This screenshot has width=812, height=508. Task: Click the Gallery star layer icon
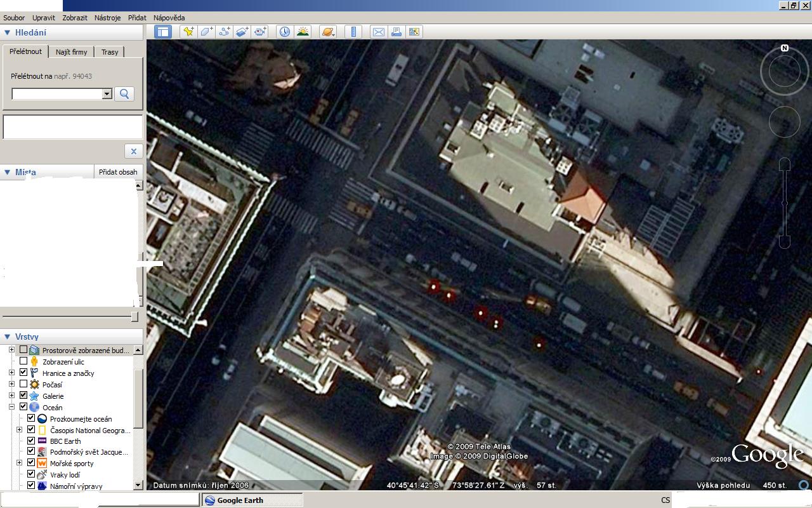[x=34, y=396]
